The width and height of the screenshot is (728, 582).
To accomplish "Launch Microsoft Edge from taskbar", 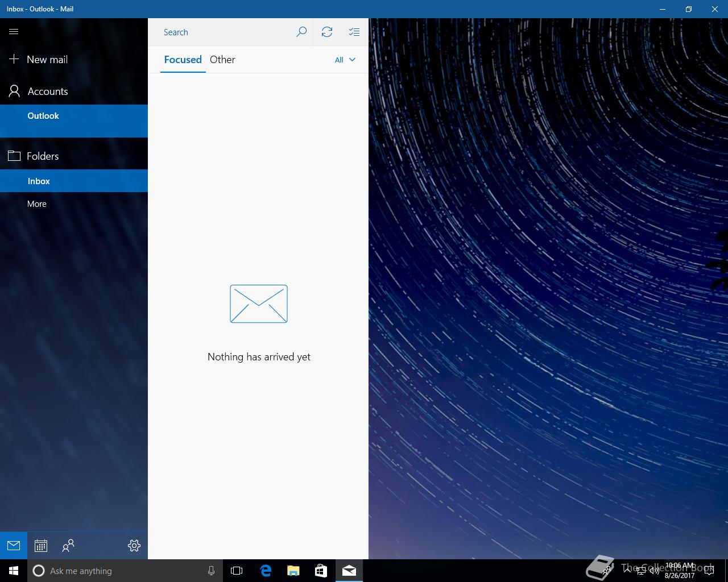I will (x=266, y=571).
